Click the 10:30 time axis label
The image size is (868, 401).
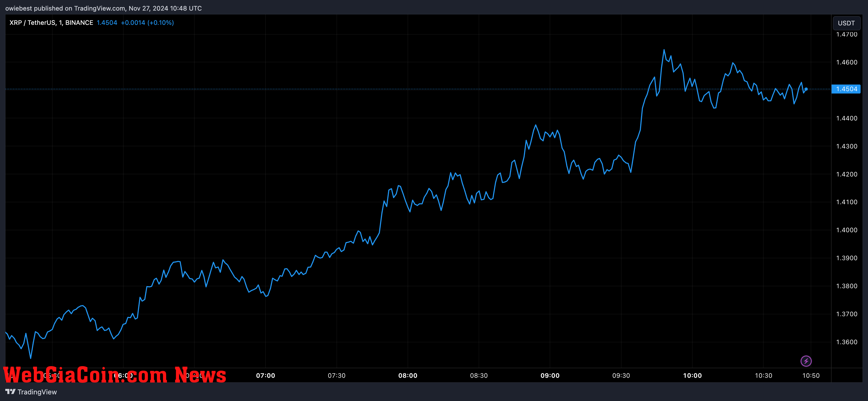point(764,375)
